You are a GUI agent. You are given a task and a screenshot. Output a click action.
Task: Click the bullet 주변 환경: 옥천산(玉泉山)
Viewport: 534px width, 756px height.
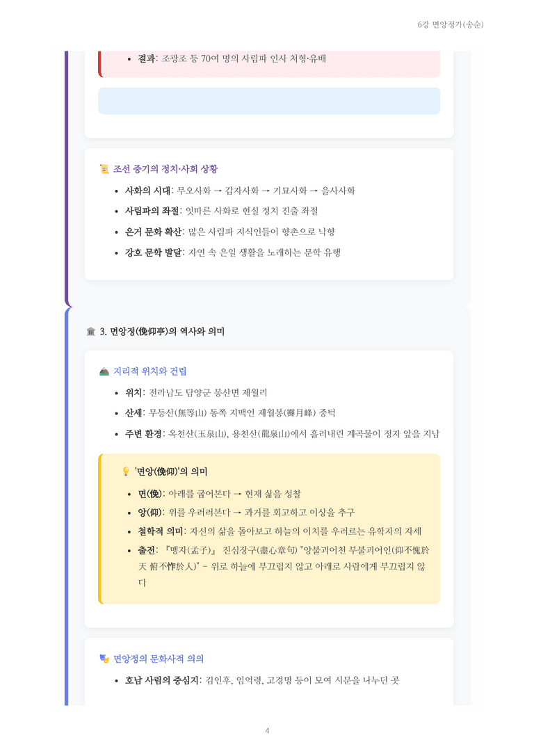pos(282,434)
